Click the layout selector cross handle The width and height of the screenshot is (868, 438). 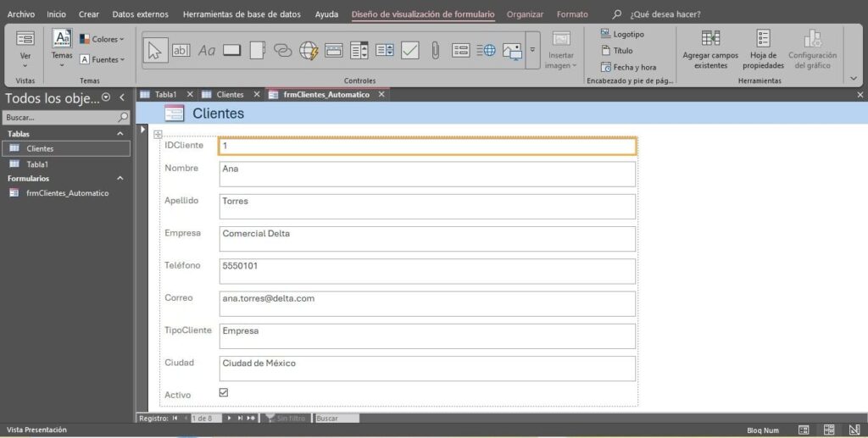click(158, 134)
